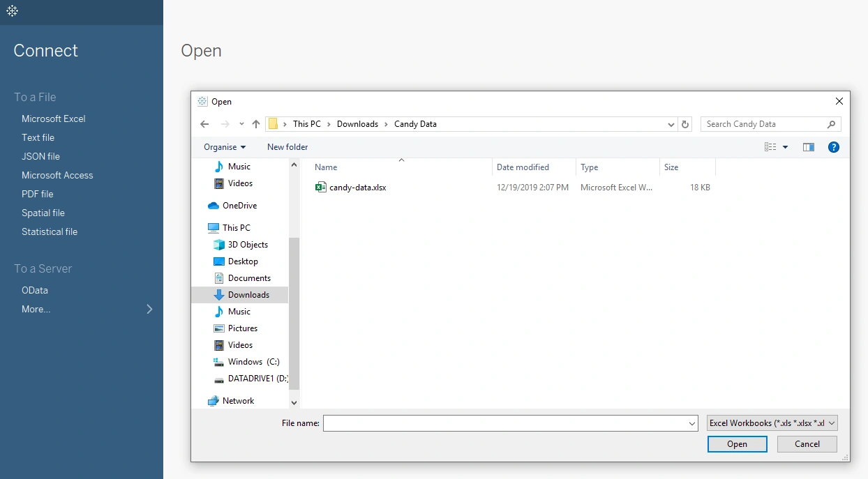Expand the More... servers chevron
Screen dimensions: 868x479
[x=149, y=309]
